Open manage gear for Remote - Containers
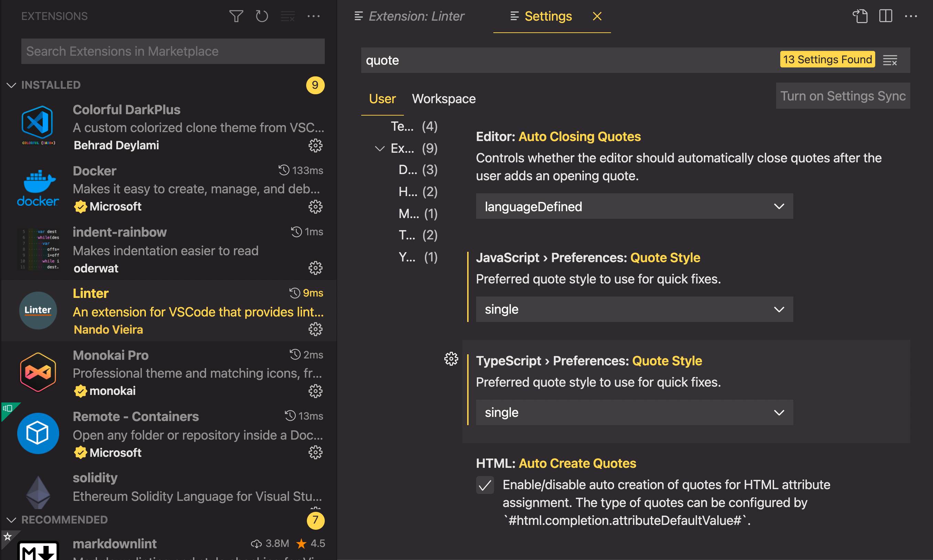This screenshot has width=933, height=560. (x=315, y=452)
